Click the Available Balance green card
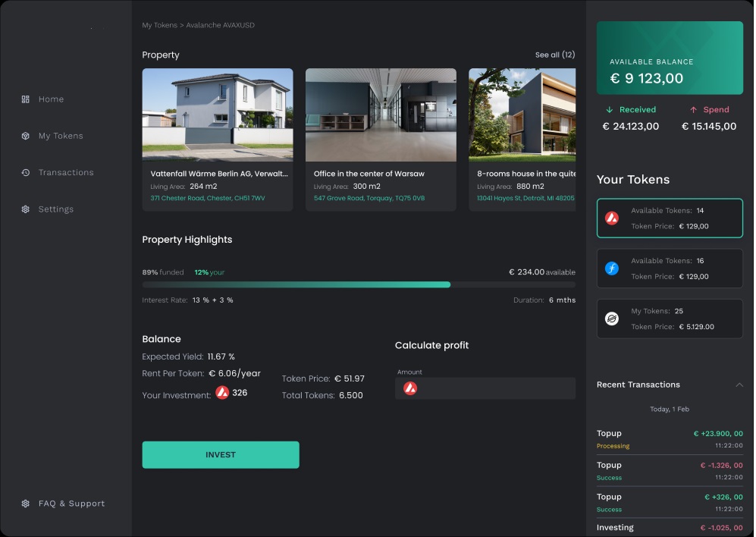 (670, 58)
